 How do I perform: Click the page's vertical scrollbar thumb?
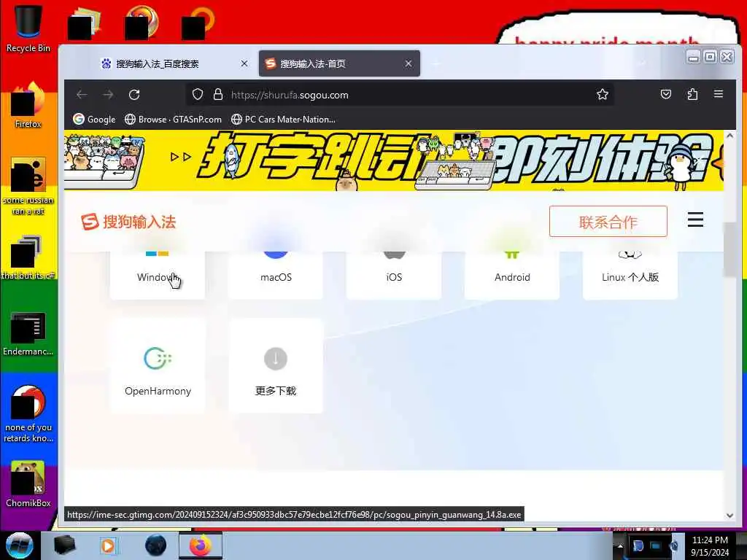click(729, 250)
